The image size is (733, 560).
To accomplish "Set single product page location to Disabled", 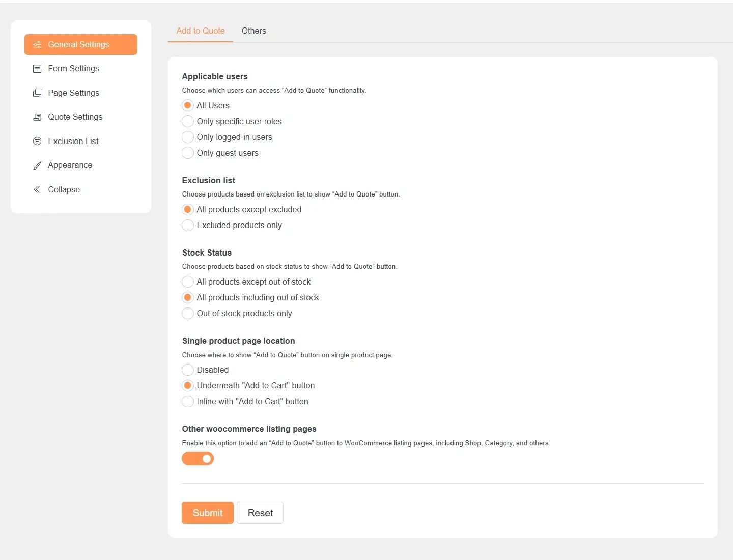I will coord(188,370).
